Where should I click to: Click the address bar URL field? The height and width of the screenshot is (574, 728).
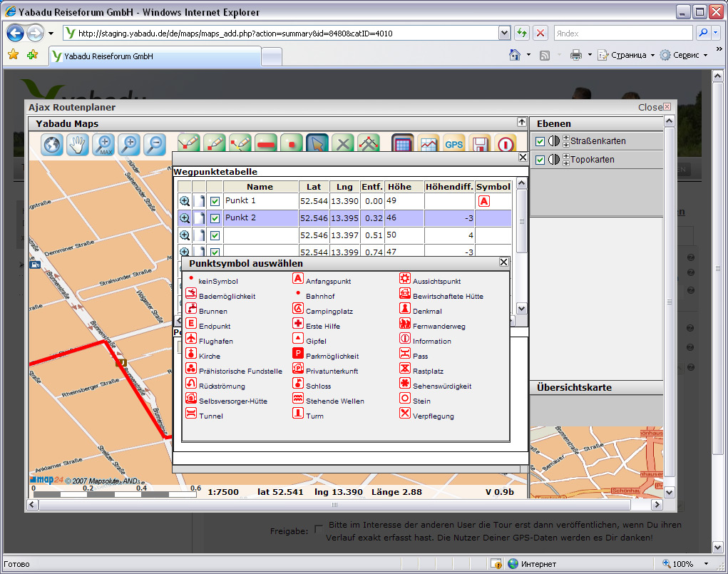click(281, 34)
